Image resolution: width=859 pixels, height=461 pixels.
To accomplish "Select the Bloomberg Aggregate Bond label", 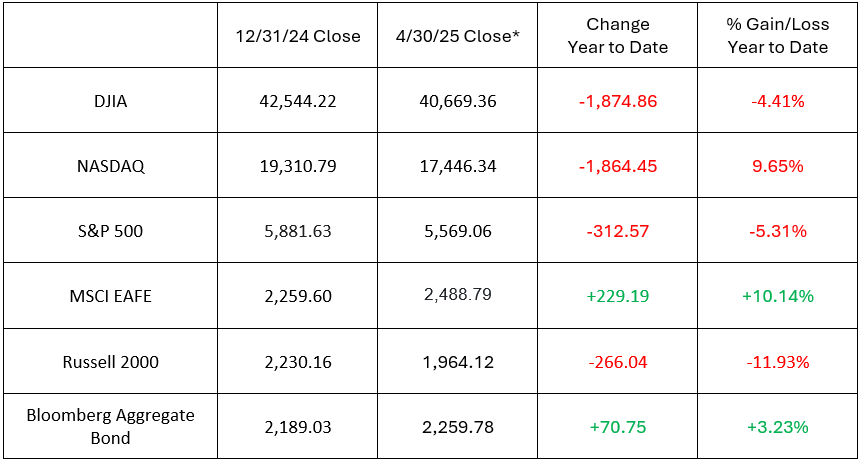I will [x=110, y=427].
